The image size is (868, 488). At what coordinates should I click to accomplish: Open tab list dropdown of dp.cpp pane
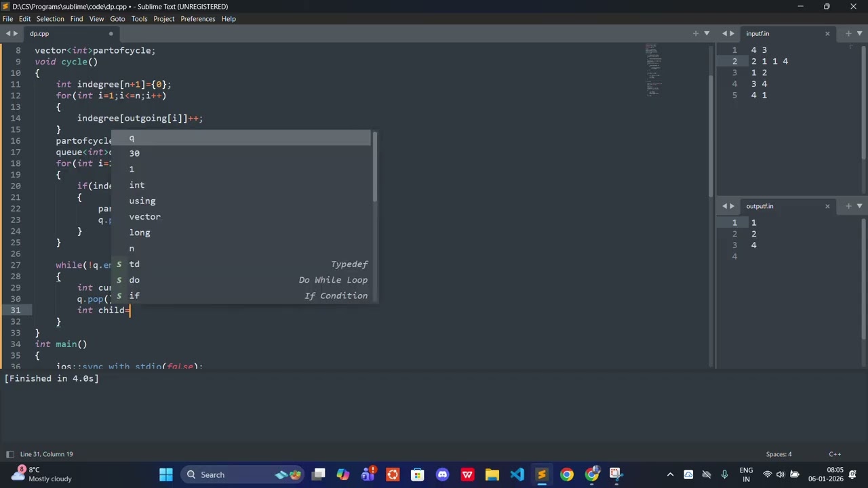pos(707,33)
